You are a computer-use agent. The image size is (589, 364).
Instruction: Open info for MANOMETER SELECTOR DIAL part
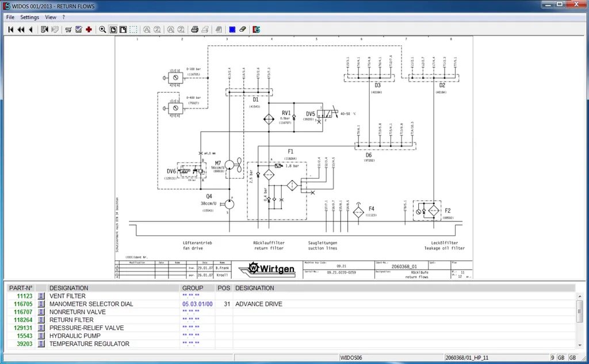[41, 304]
